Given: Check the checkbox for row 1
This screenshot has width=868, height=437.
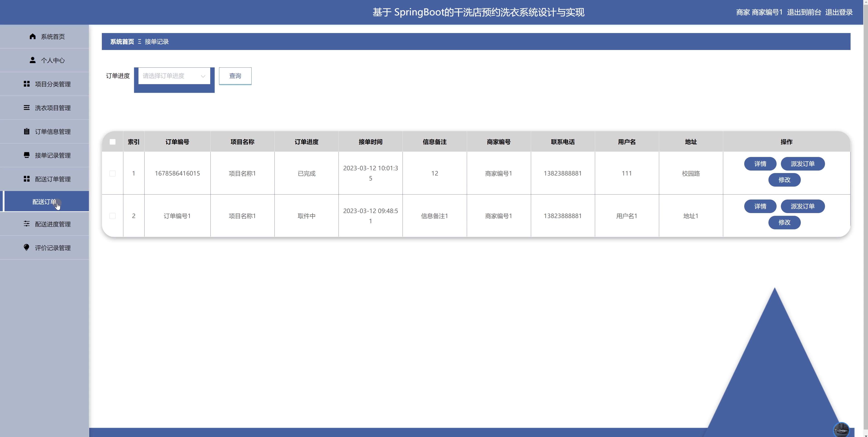Looking at the screenshot, I should [112, 173].
